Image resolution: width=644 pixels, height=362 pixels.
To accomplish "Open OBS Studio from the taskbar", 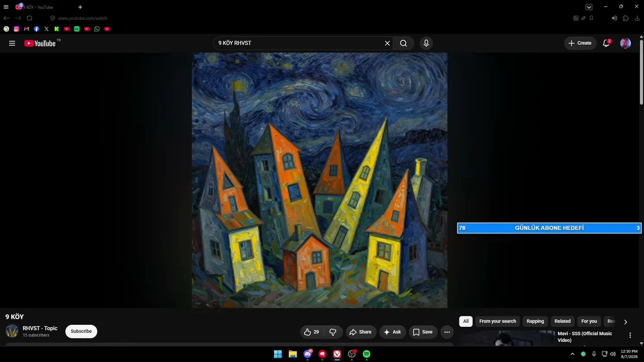I will click(352, 354).
